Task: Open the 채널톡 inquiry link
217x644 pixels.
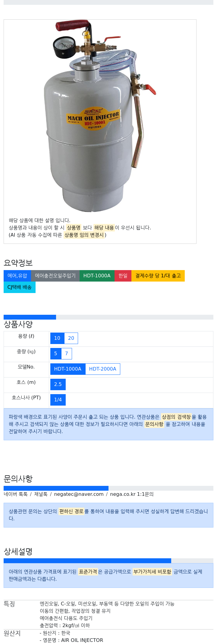Action: (41, 494)
